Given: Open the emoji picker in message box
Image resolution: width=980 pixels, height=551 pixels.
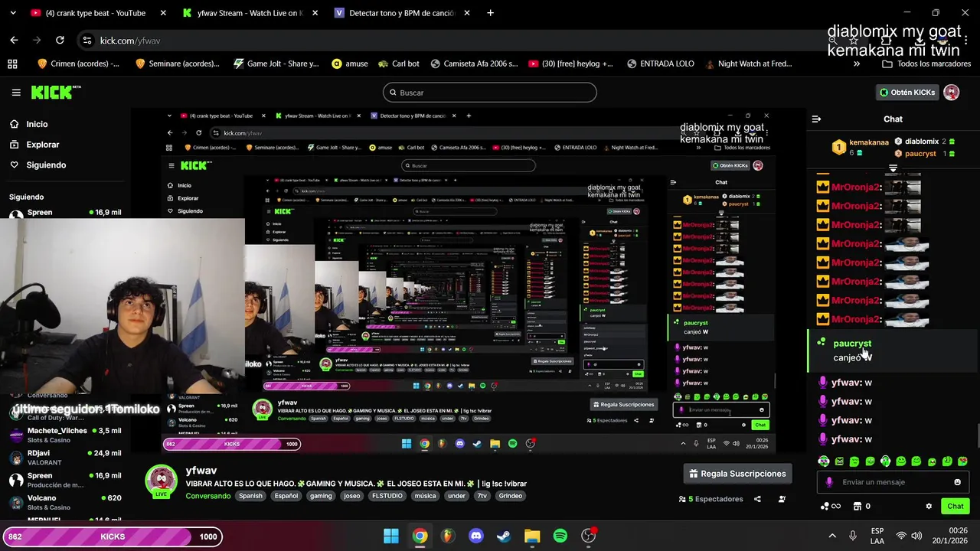Looking at the screenshot, I should click(x=957, y=482).
